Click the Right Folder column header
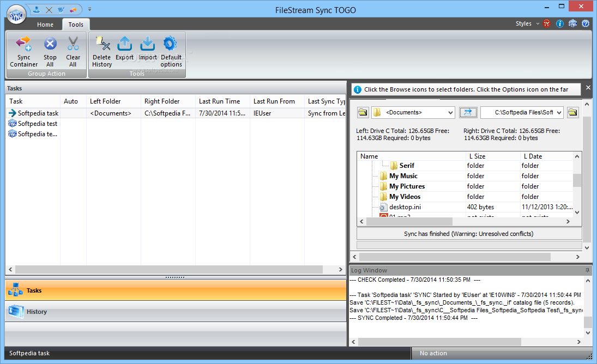 coord(168,101)
